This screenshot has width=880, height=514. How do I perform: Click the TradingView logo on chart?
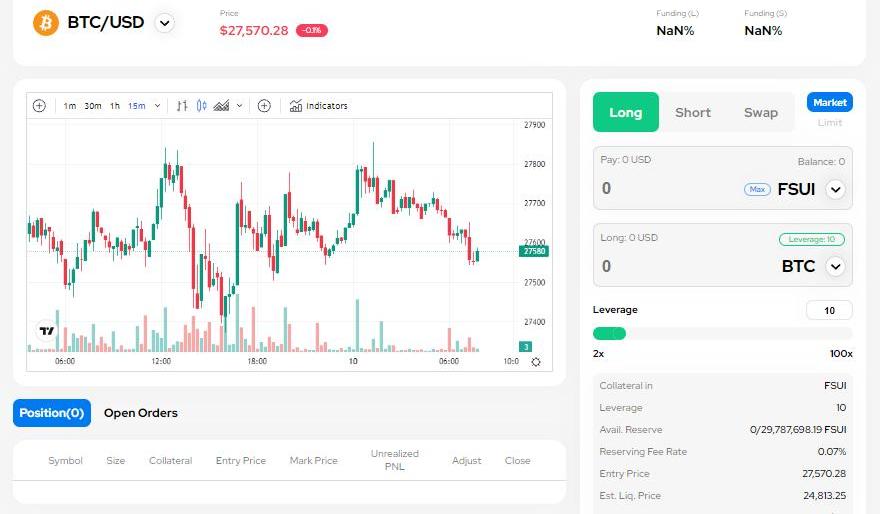point(46,330)
